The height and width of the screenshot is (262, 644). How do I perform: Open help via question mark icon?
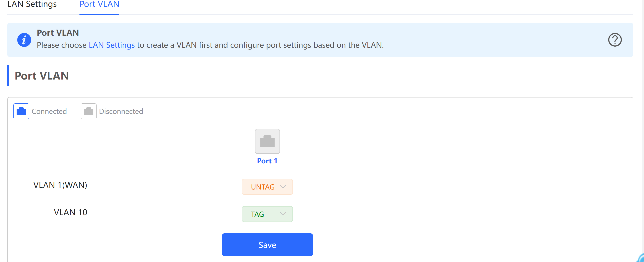point(615,40)
